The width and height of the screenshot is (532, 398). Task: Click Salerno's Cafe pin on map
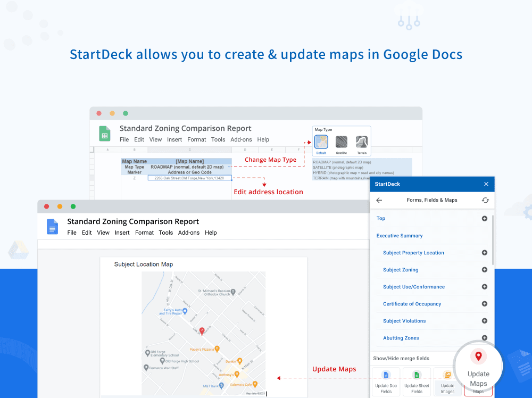255,384
